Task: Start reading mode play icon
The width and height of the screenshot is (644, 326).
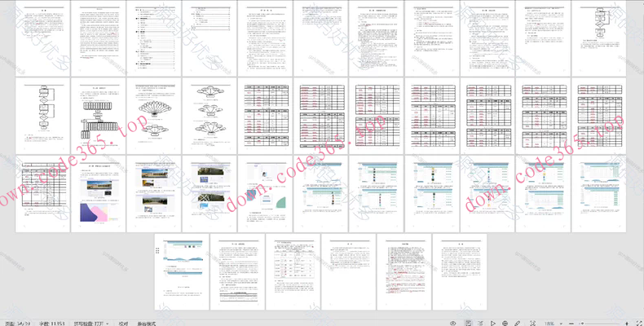Action: click(493, 324)
